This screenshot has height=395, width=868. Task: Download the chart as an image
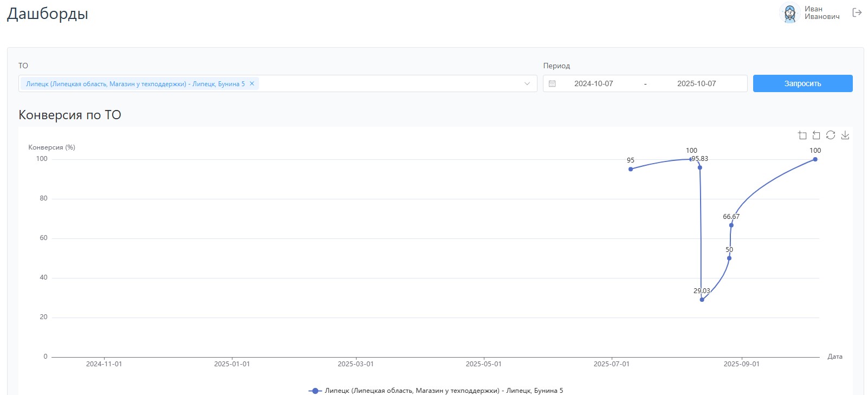tap(845, 135)
